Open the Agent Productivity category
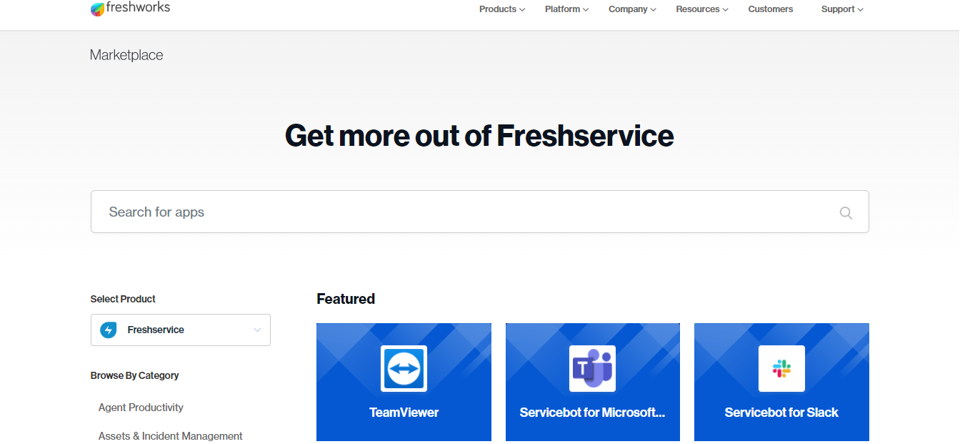 [141, 407]
